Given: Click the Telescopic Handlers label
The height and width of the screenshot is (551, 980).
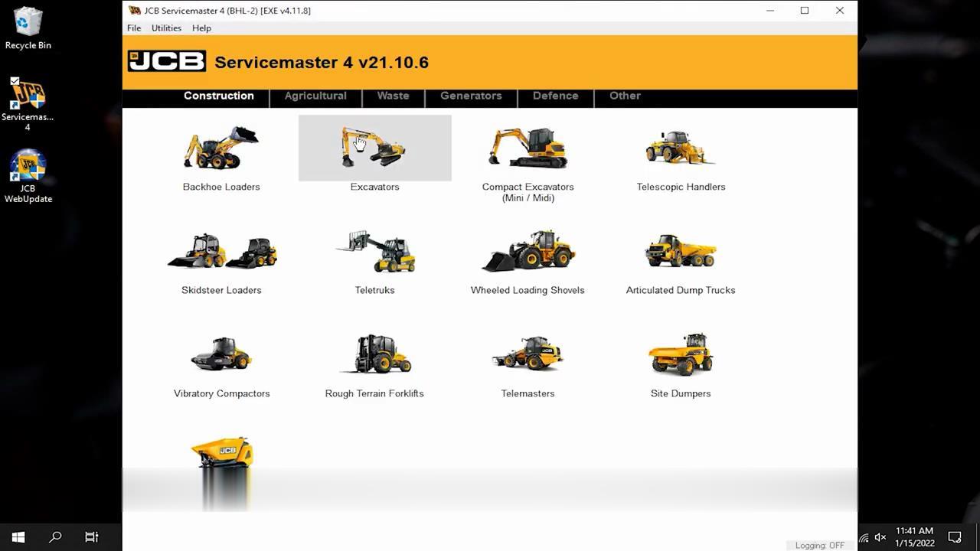Looking at the screenshot, I should tap(681, 187).
